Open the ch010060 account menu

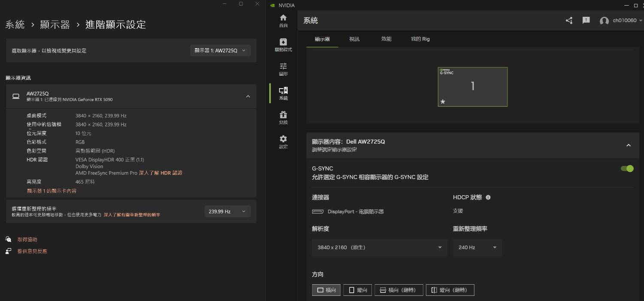621,21
